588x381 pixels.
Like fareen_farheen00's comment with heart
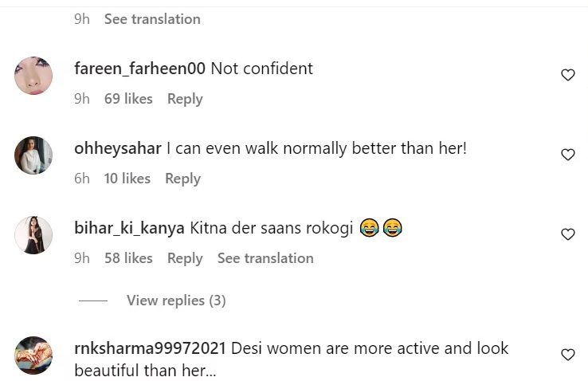click(x=568, y=75)
